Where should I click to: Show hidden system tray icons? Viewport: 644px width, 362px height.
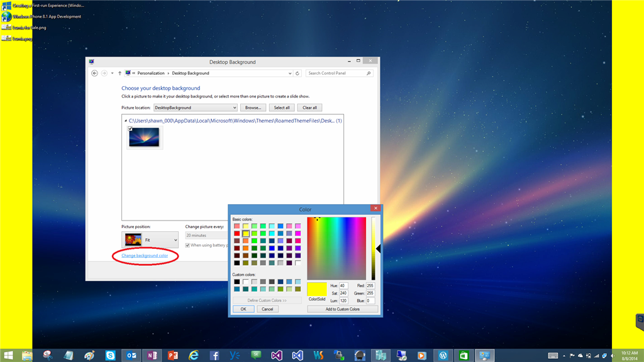pos(564,356)
